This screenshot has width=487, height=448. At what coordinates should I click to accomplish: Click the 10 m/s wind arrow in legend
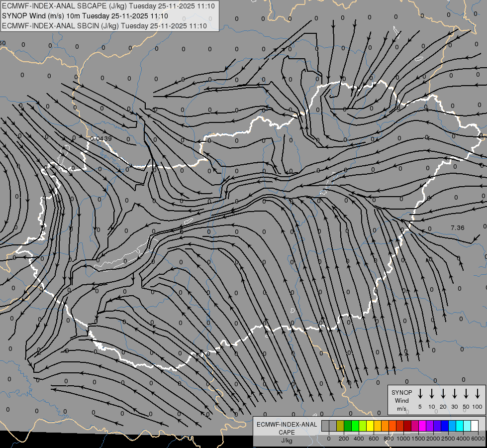pos(432,394)
